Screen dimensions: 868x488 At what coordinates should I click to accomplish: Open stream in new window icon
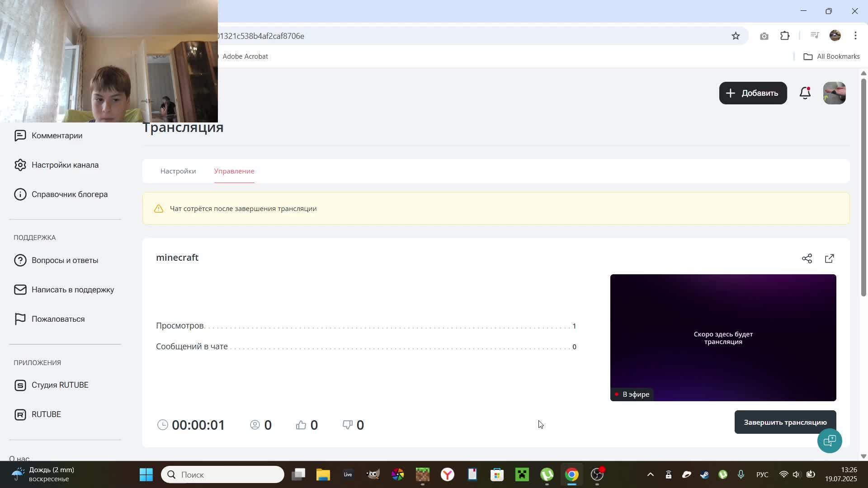coord(830,258)
